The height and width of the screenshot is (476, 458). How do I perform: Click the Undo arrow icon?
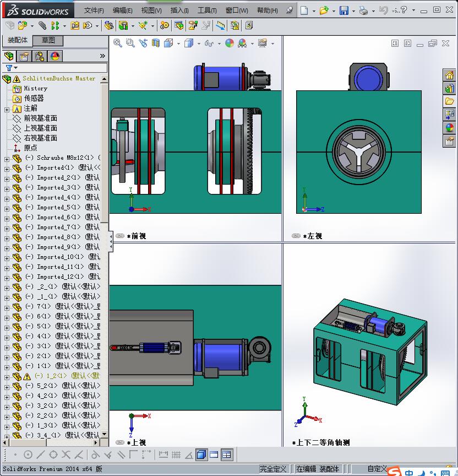(x=383, y=10)
